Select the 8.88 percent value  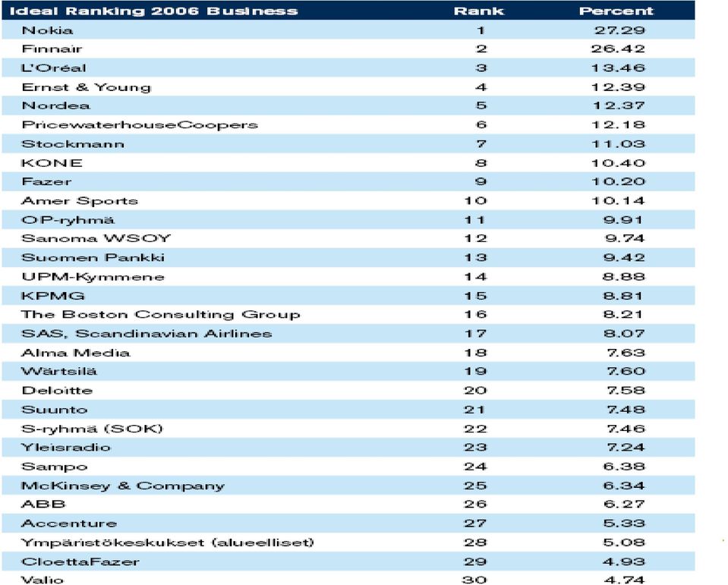pos(624,277)
